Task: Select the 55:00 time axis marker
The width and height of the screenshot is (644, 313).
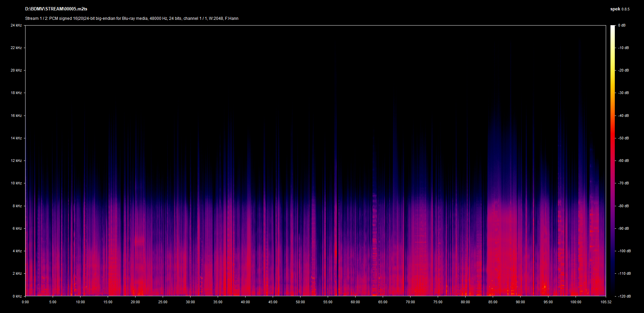Action: tap(328, 302)
